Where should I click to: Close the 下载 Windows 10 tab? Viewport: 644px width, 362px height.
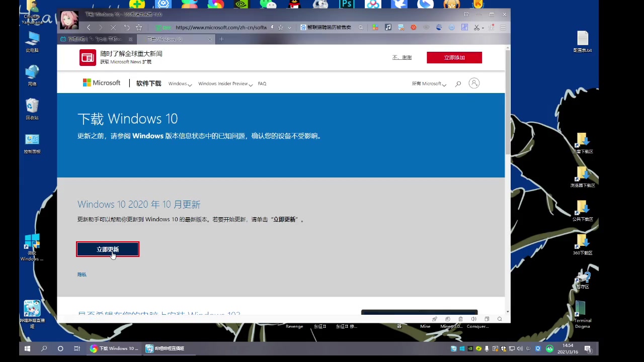click(210, 39)
